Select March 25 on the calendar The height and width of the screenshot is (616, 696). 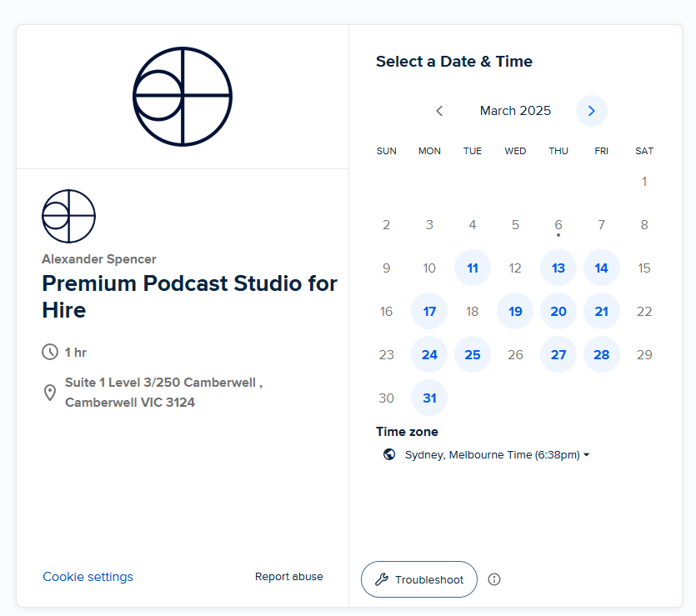click(473, 354)
